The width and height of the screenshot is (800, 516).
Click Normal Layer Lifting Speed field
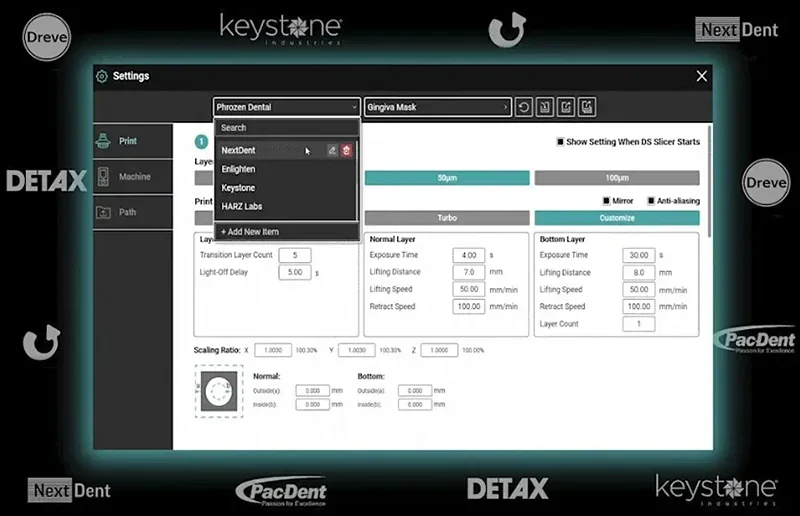click(x=468, y=289)
